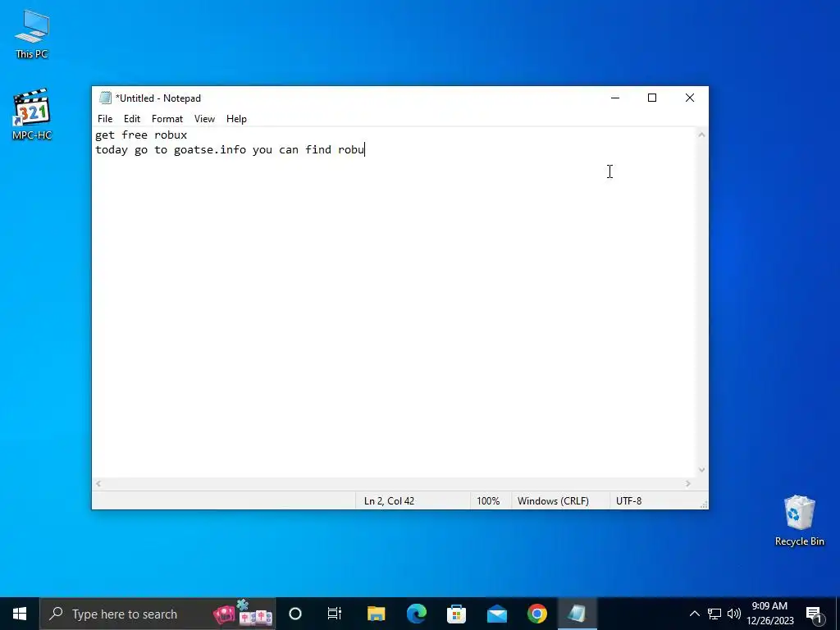Open the Help menu in Notepad
Image resolution: width=840 pixels, height=630 pixels.
(236, 119)
